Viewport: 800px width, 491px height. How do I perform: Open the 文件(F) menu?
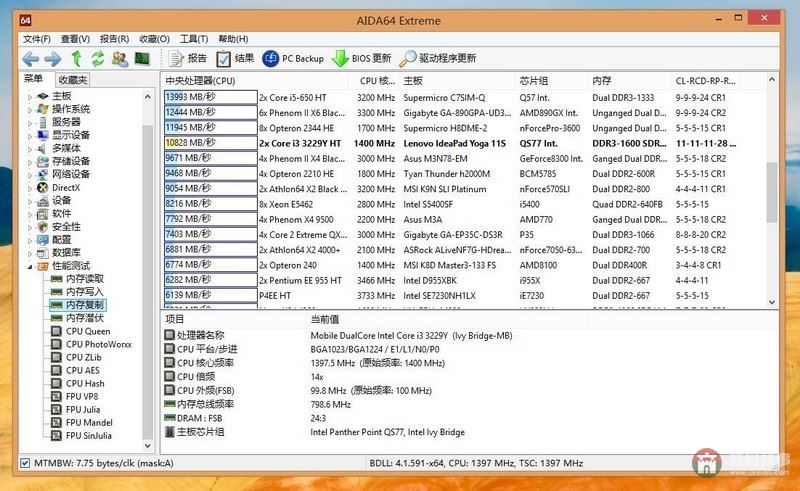[37, 39]
